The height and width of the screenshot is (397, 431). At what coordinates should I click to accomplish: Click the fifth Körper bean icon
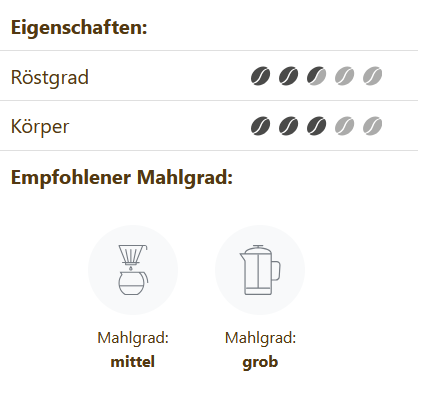tap(372, 126)
